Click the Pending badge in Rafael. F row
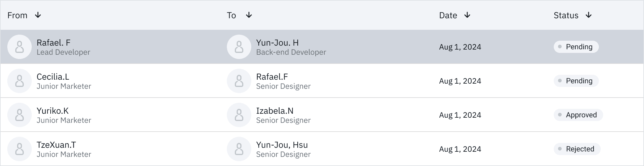 [576, 47]
